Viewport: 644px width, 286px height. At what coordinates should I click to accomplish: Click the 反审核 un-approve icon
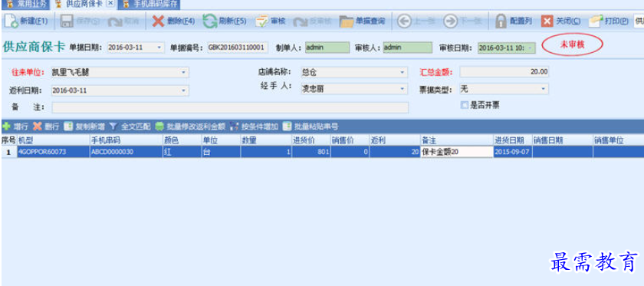(300, 21)
